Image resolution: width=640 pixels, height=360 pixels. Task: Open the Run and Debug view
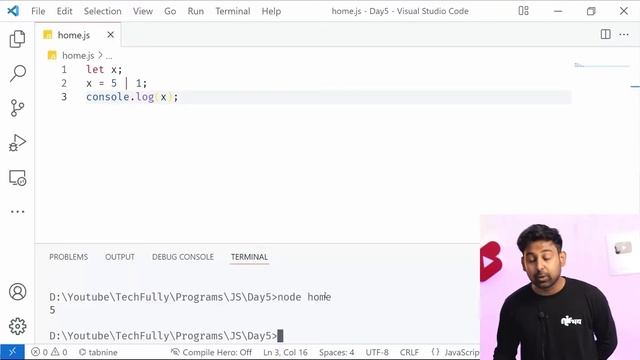click(18, 143)
